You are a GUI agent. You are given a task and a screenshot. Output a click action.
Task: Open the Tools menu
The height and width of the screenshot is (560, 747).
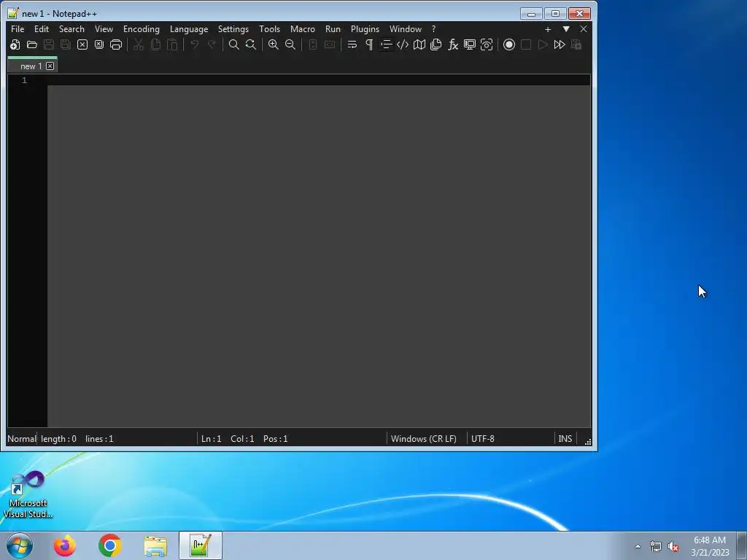pyautogui.click(x=270, y=29)
